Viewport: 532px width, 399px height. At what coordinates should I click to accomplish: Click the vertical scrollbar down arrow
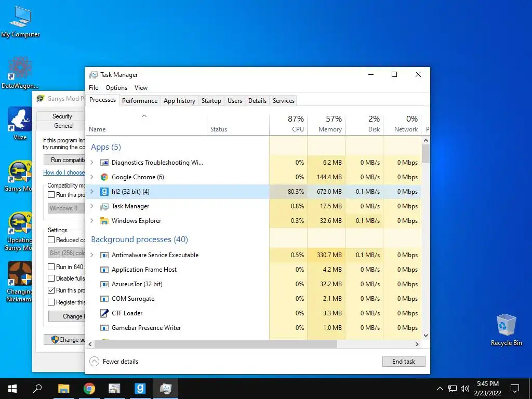tap(426, 336)
